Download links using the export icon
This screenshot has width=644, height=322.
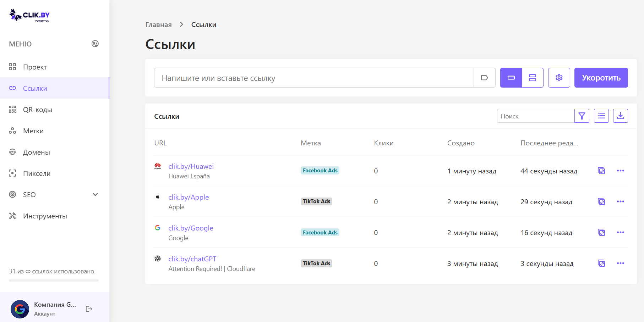pyautogui.click(x=620, y=116)
